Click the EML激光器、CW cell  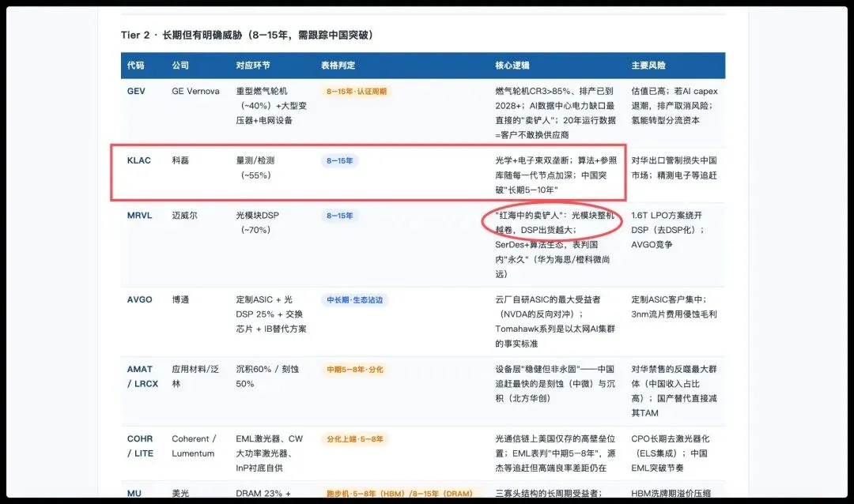coord(269,453)
